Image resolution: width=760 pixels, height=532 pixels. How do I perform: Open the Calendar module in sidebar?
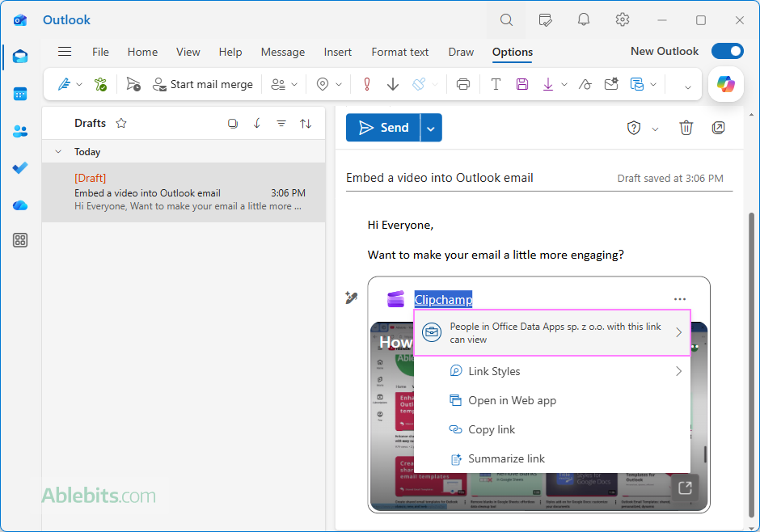coord(20,94)
